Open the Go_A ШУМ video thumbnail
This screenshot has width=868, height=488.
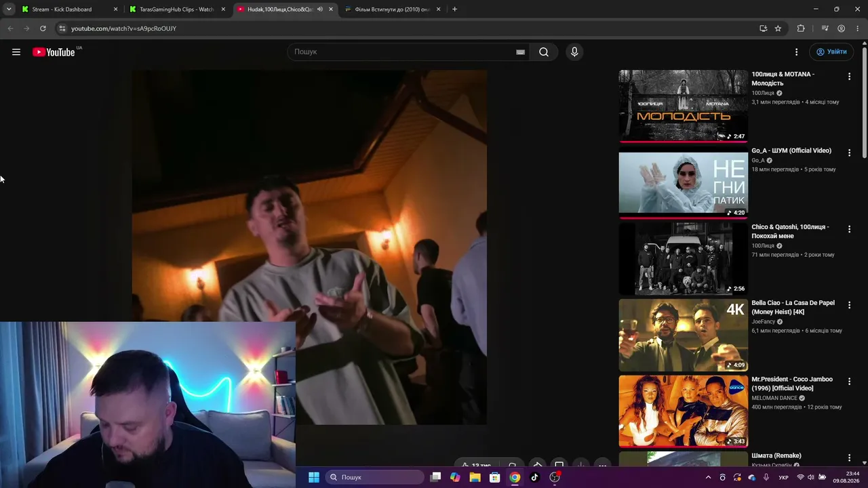tap(683, 182)
